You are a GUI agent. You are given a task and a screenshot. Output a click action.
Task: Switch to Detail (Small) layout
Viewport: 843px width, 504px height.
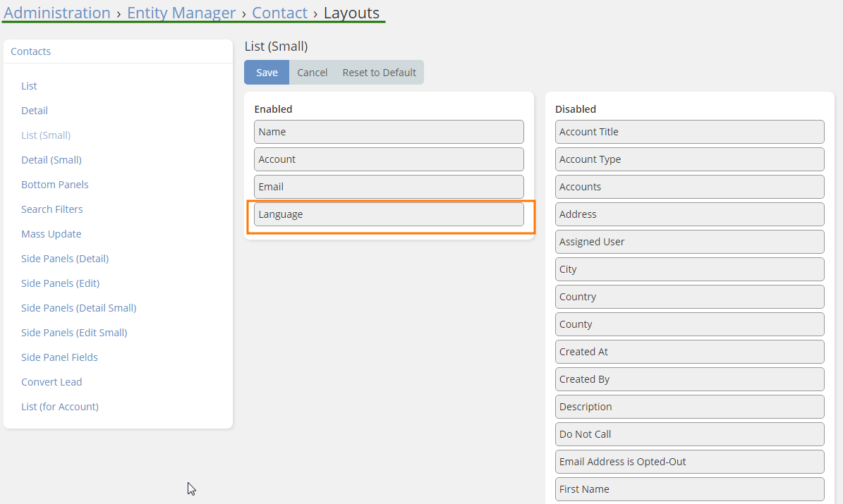pos(51,160)
